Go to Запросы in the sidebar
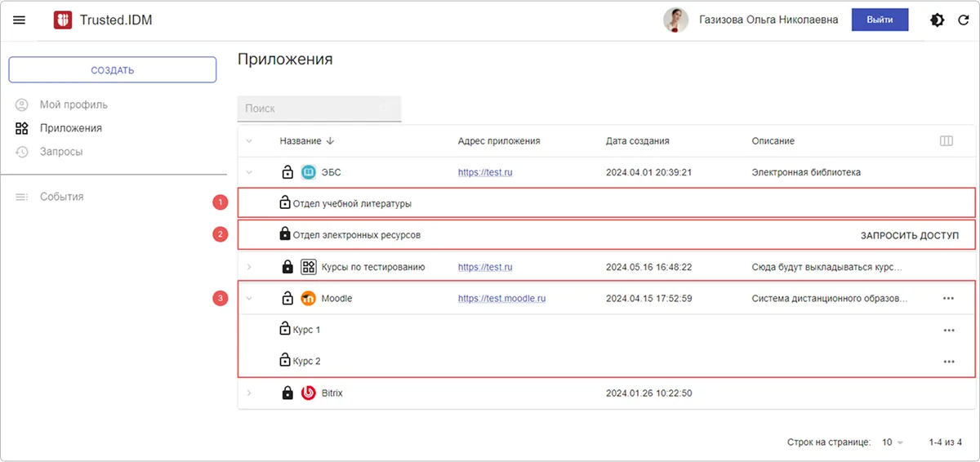 coord(60,152)
